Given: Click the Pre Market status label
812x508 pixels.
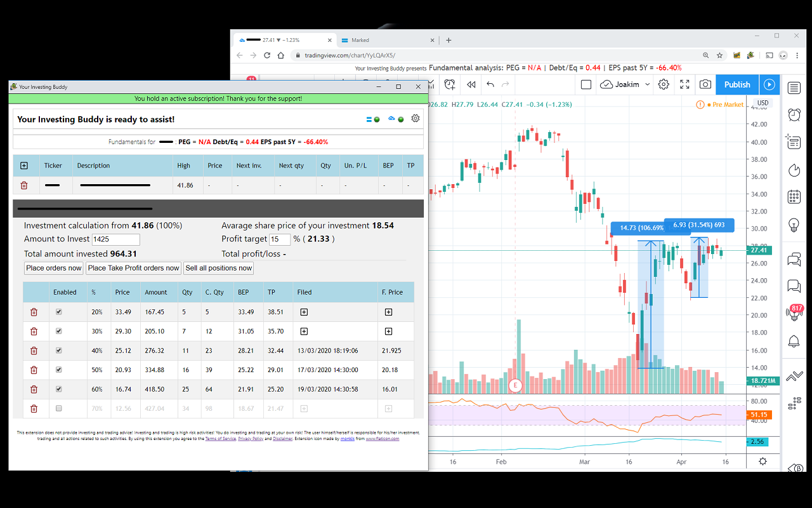Looking at the screenshot, I should click(727, 105).
